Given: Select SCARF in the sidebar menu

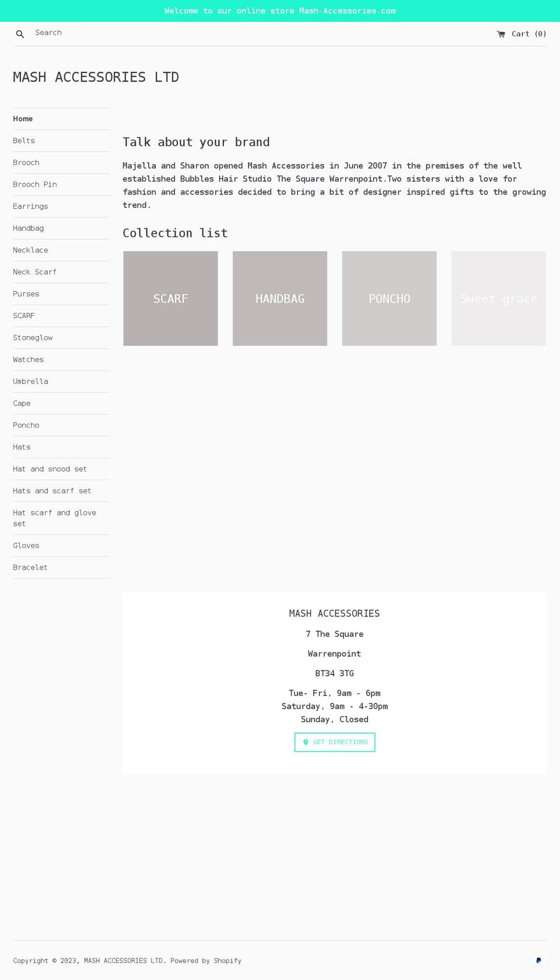Looking at the screenshot, I should pos(61,316).
